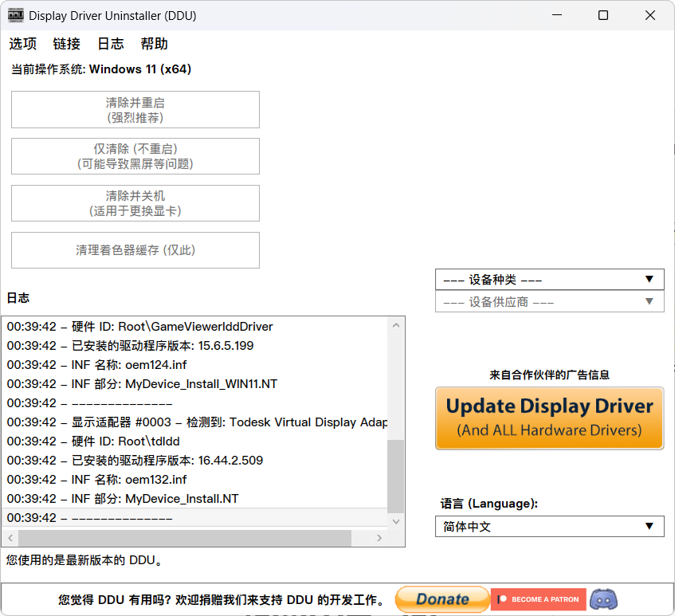Open the 选项 menu
The height and width of the screenshot is (616, 675).
pos(22,44)
